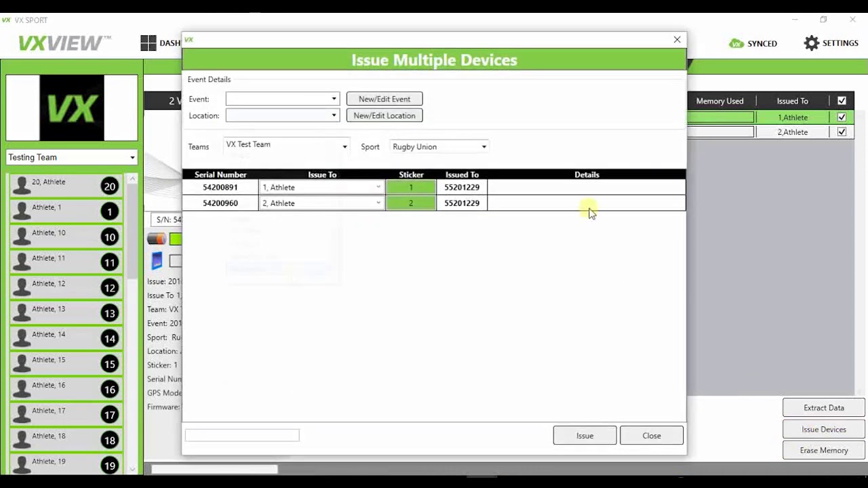Open the Dashboard grid icon
The height and width of the screenshot is (488, 868).
[x=149, y=43]
